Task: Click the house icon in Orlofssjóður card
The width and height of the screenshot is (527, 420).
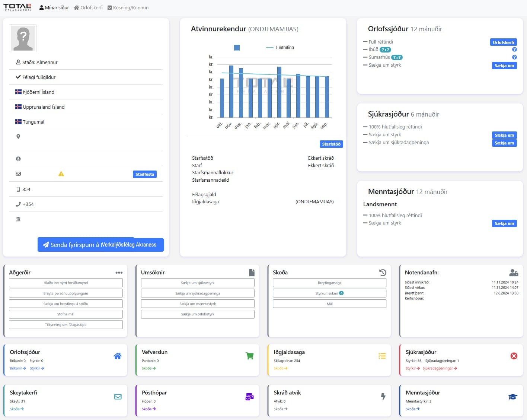Action: pos(118,356)
